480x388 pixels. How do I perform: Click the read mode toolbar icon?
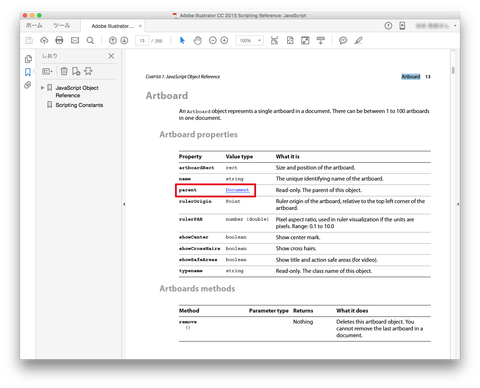point(321,40)
